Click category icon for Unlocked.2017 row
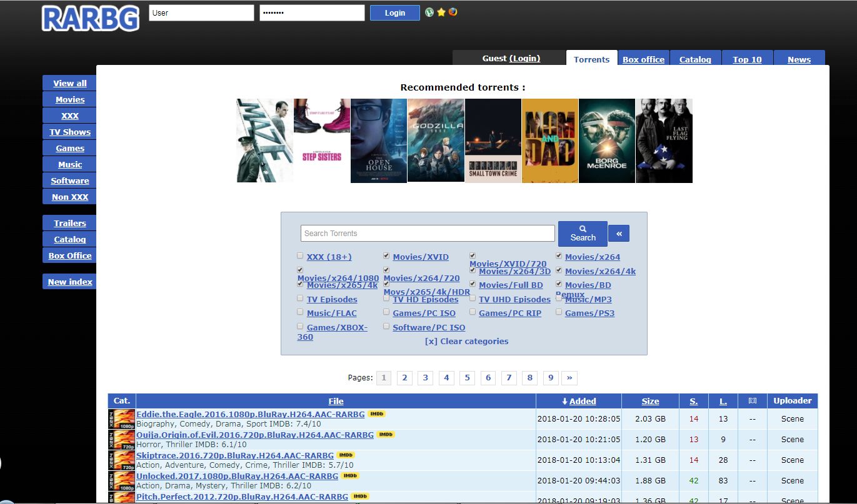 121,481
